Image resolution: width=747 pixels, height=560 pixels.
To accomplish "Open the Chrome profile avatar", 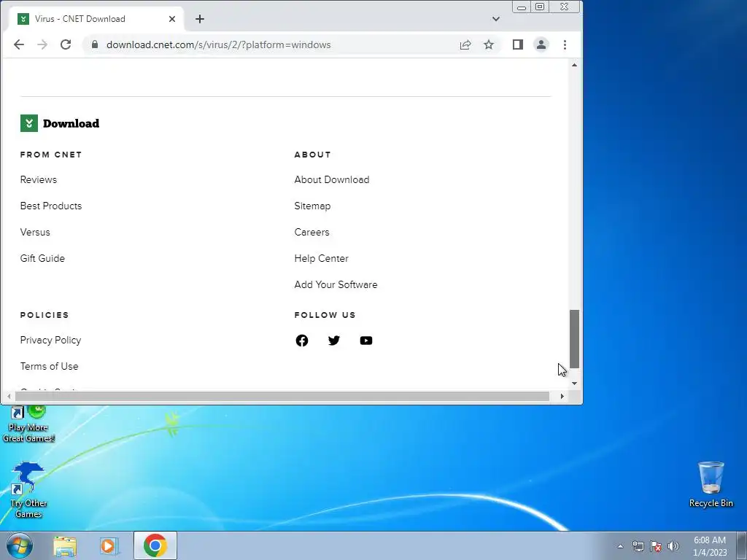I will [x=541, y=44].
